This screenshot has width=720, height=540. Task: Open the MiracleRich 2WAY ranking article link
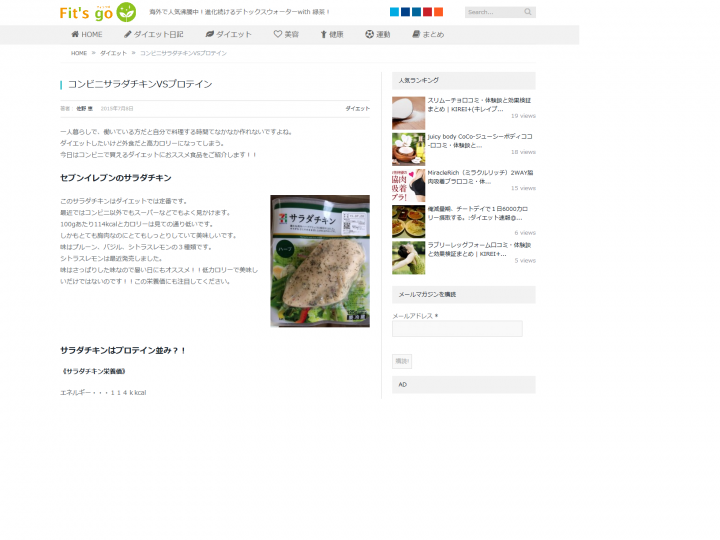(480, 177)
